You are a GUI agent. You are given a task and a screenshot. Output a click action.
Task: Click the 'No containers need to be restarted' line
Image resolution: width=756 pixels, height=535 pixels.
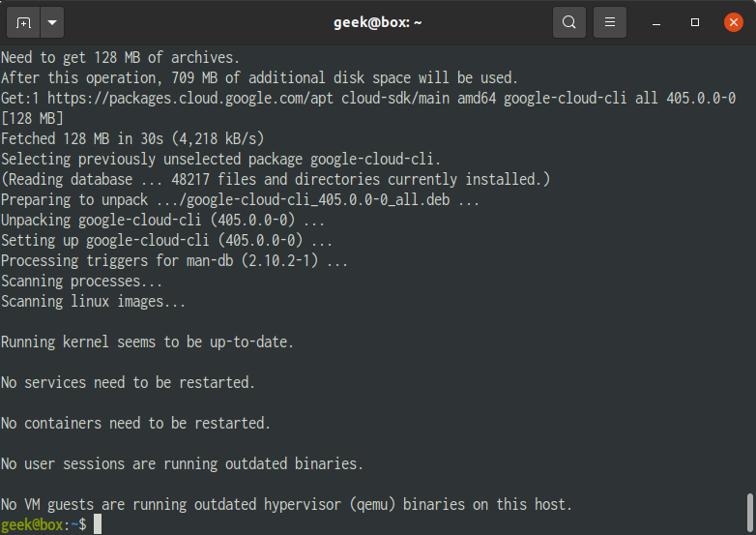(x=135, y=423)
